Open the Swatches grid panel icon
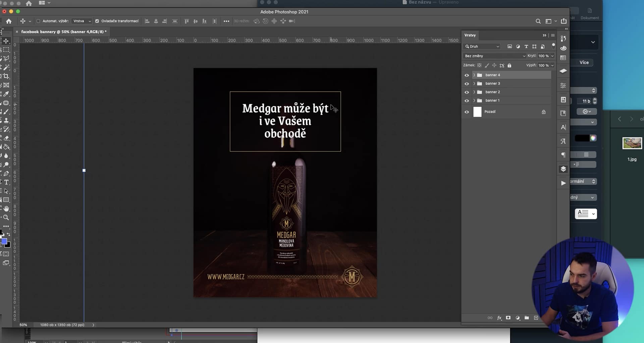 [x=563, y=58]
